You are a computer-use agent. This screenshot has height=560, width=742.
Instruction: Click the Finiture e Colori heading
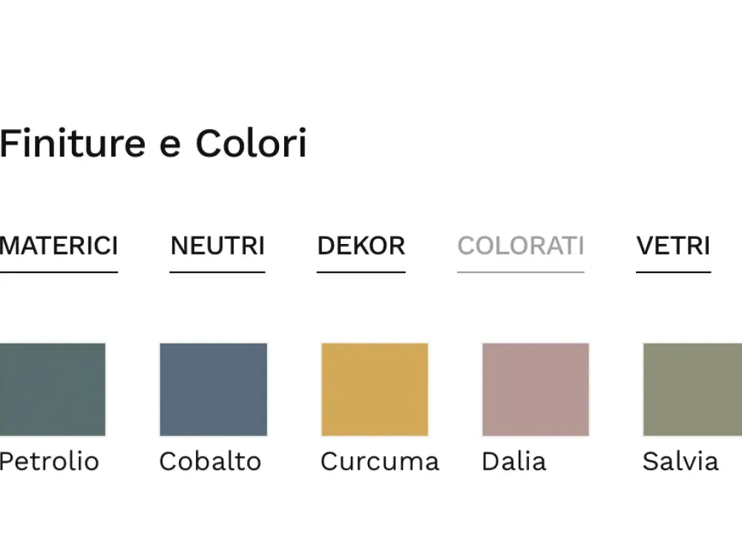(x=154, y=144)
